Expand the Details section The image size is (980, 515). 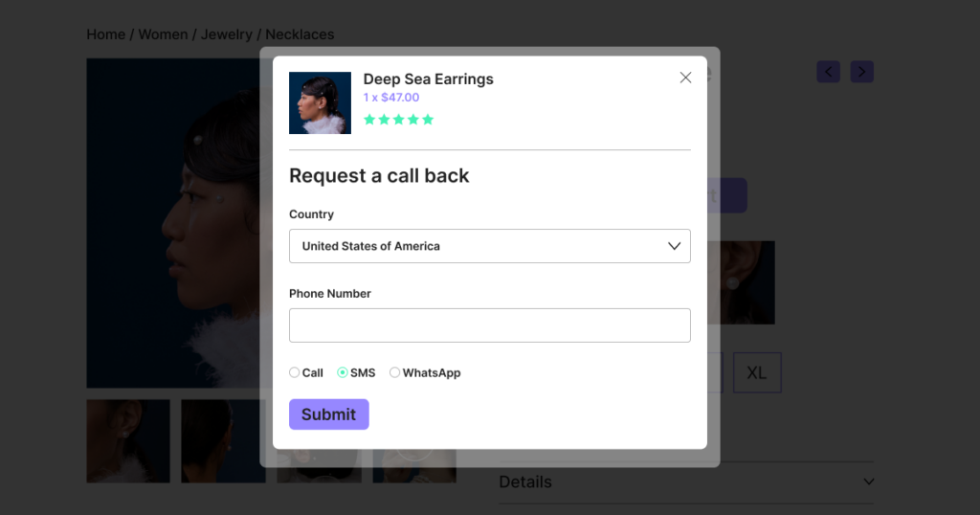click(685, 481)
